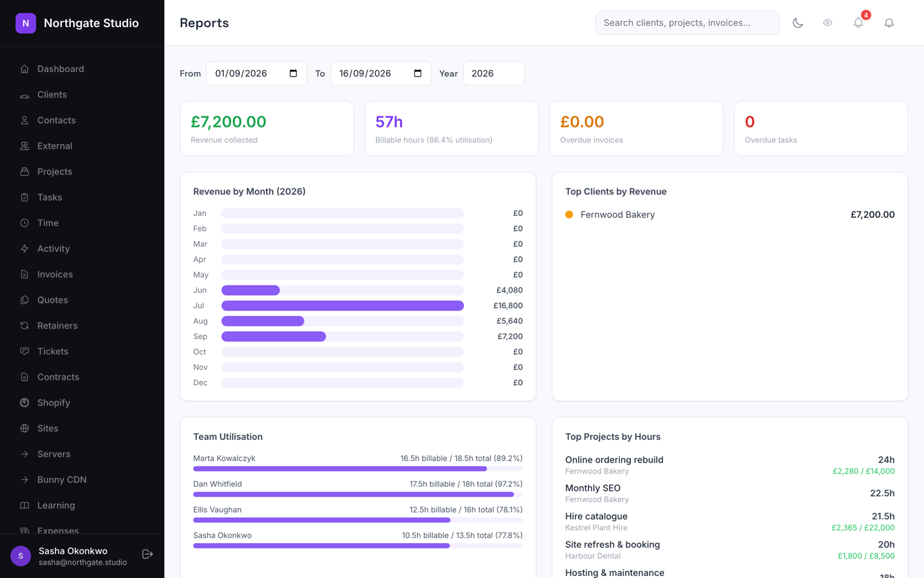Screen dimensions: 924x578
Task: Click the 0 Overdue tasks card
Action: click(821, 129)
